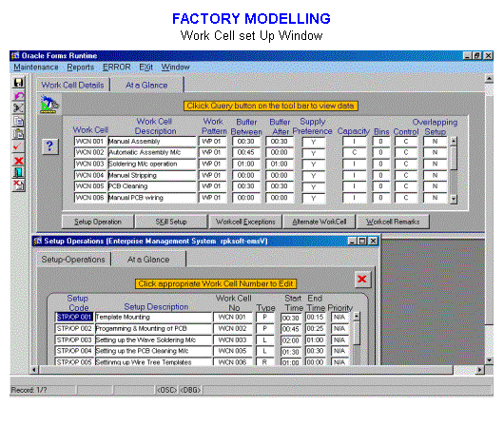Click the setup operations table scroll up arrow
This screenshot has height=427, width=504.
click(357, 316)
